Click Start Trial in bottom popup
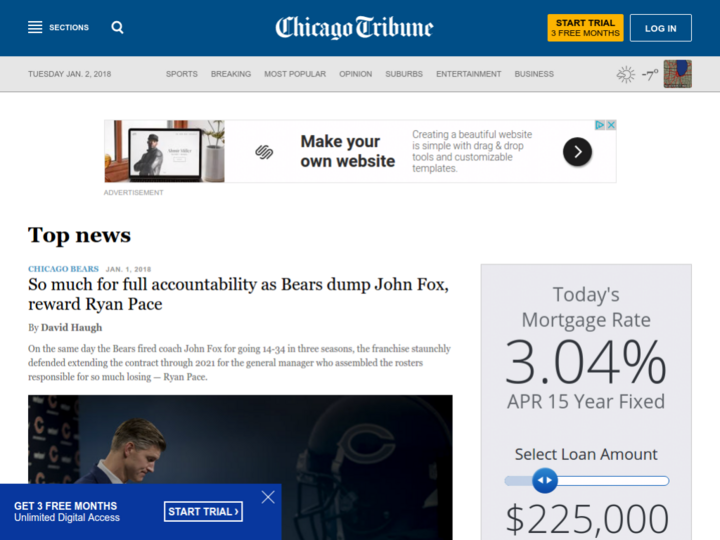720x540 pixels. pyautogui.click(x=203, y=512)
